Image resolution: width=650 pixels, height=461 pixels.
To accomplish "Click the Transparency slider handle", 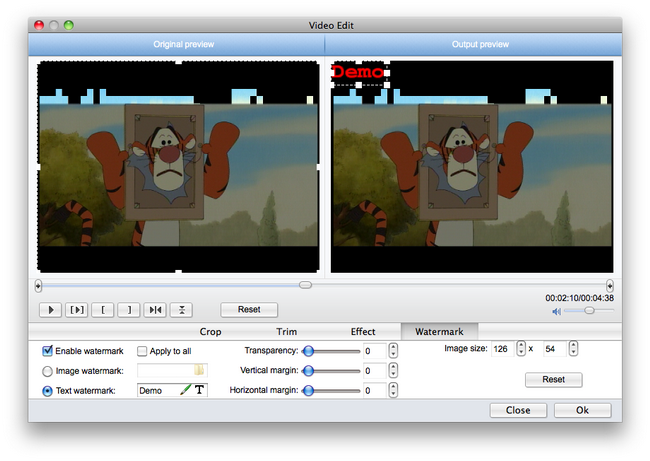I will click(x=308, y=351).
